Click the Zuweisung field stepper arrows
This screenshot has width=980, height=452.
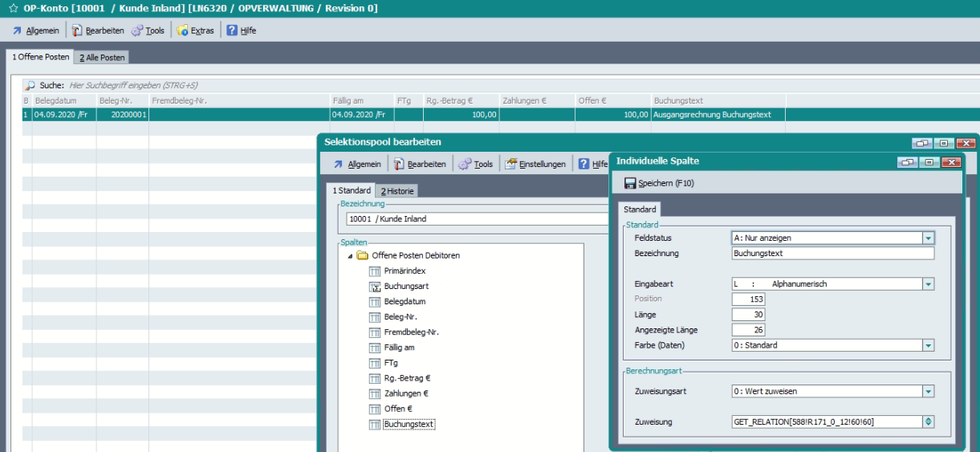click(929, 421)
